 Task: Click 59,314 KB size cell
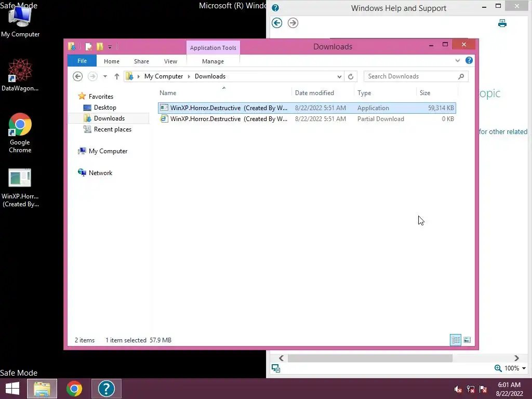(x=441, y=108)
